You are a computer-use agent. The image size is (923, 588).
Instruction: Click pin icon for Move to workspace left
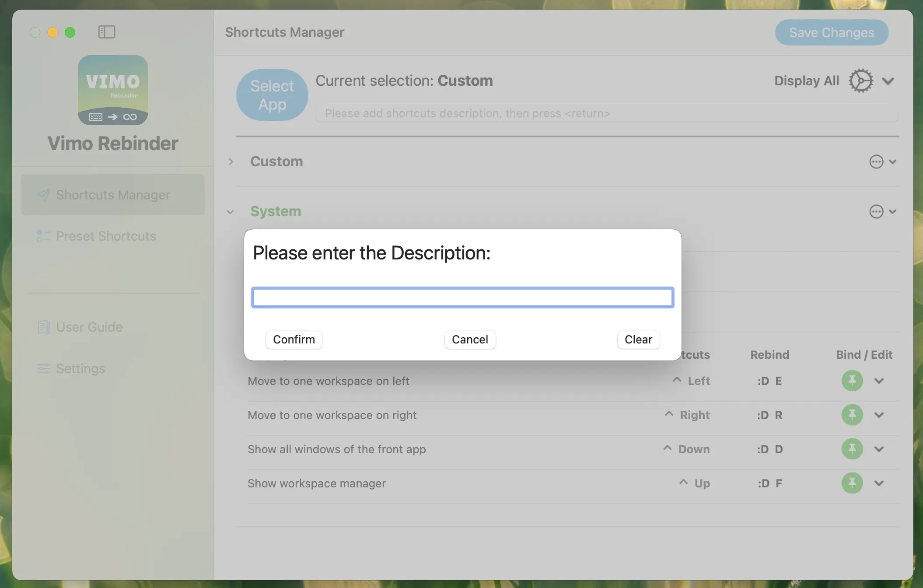coord(852,381)
